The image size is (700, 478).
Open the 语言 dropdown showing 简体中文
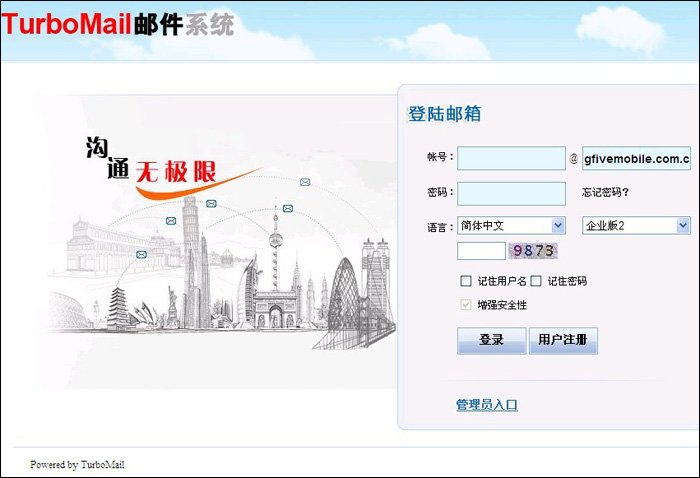pyautogui.click(x=511, y=226)
